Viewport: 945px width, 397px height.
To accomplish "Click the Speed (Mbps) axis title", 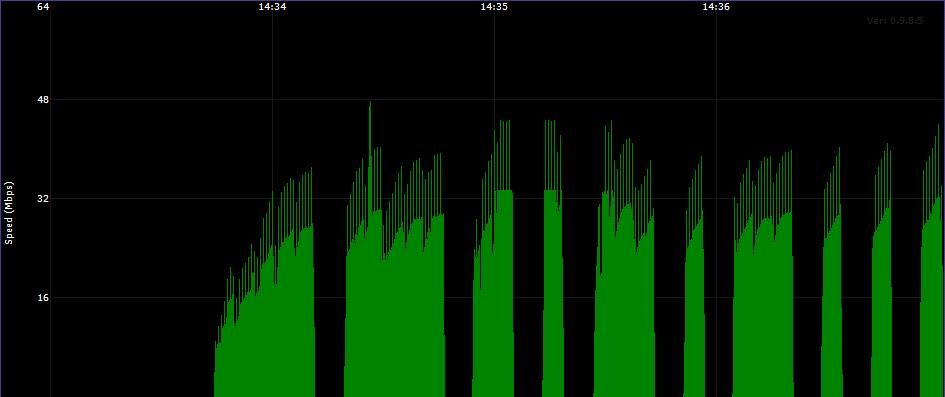I will [x=9, y=213].
